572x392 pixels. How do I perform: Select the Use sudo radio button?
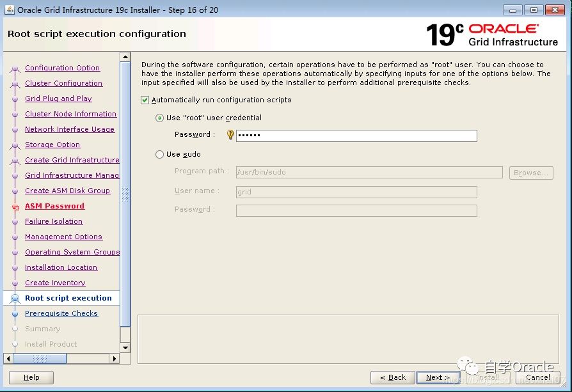(160, 155)
